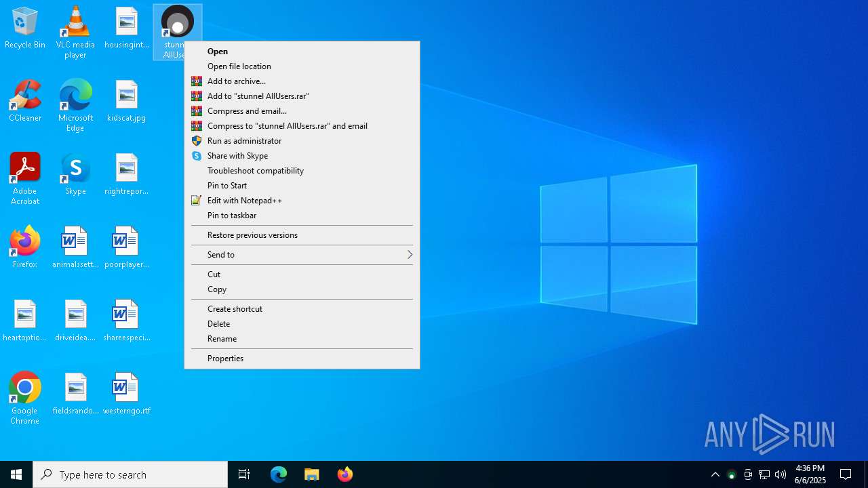The image size is (868, 488).
Task: Select the Firefox desktop shortcut
Action: coord(25,247)
